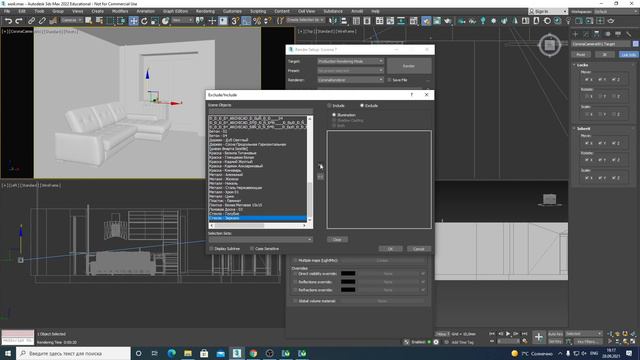The height and width of the screenshot is (360, 640).
Task: Open the selection filter dropdown in main toolbar
Action: coord(72,20)
